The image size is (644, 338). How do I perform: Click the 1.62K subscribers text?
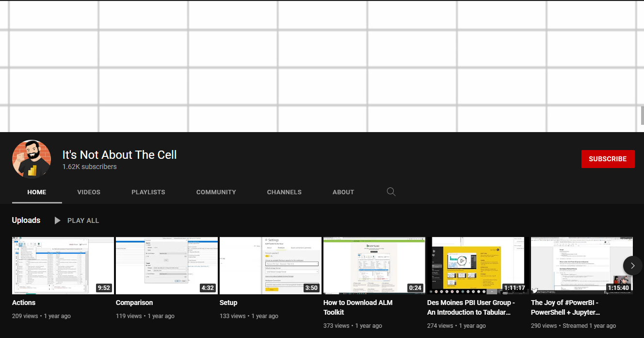(89, 167)
